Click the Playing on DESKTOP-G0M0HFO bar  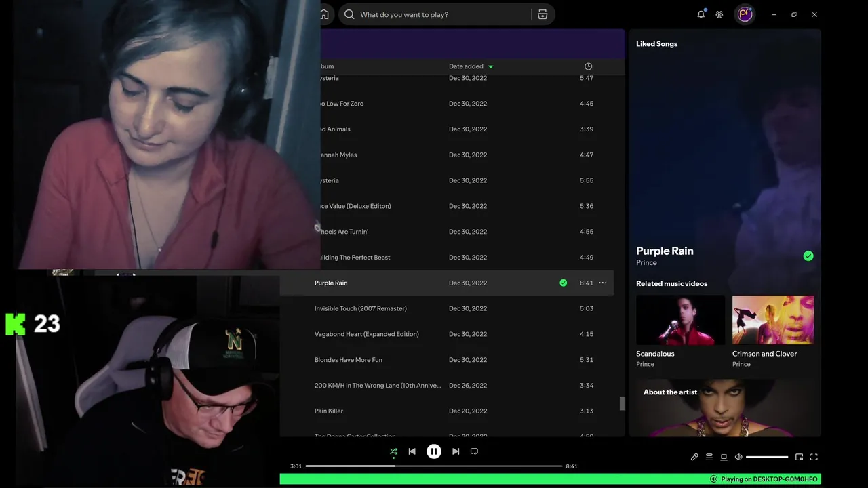[x=550, y=479]
